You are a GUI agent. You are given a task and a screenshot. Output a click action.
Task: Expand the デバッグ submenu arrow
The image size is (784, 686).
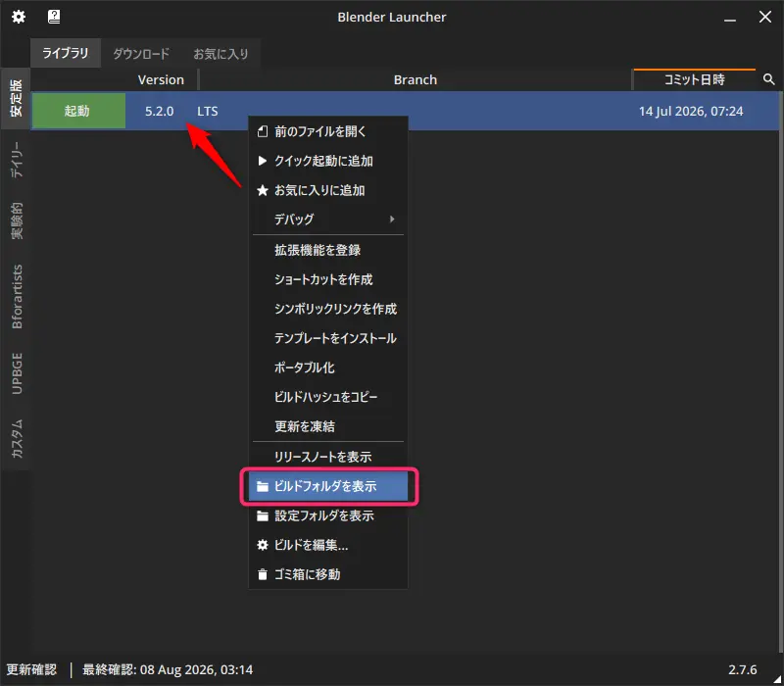point(392,219)
